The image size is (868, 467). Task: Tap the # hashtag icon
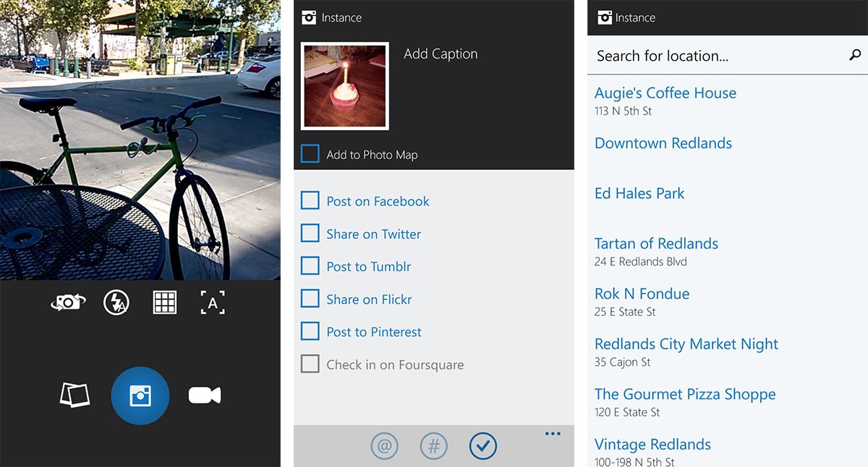click(433, 446)
